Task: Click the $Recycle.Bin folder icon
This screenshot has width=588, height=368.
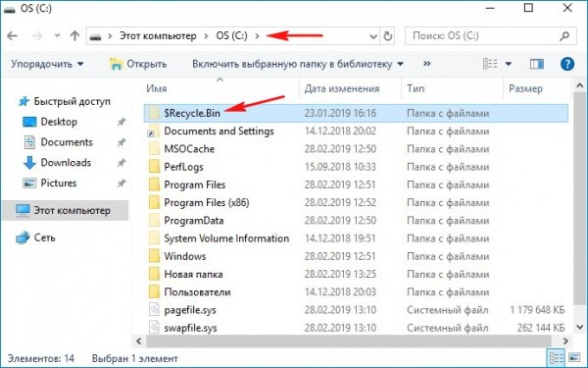Action: [154, 114]
